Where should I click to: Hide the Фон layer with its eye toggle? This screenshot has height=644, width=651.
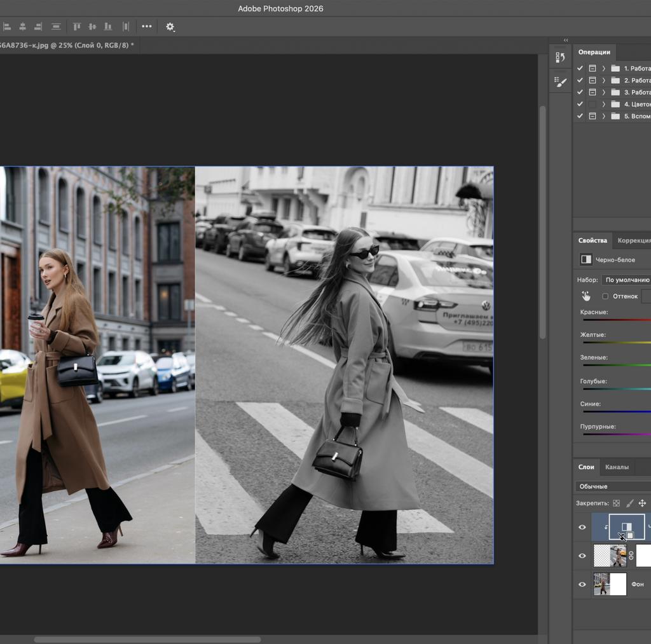(582, 584)
